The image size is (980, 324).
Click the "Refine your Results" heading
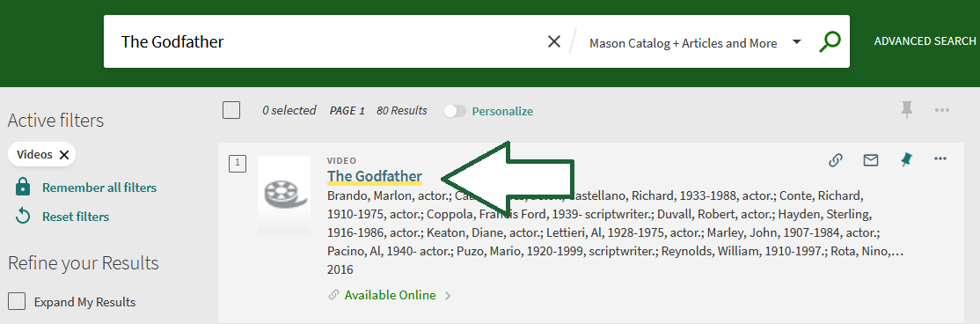(x=83, y=263)
